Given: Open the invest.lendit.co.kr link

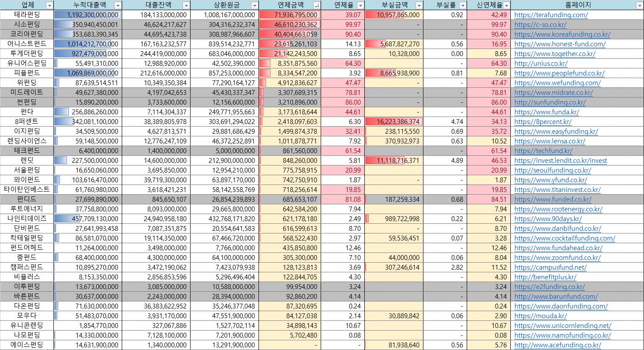Looking at the screenshot, I should pyautogui.click(x=561, y=161).
